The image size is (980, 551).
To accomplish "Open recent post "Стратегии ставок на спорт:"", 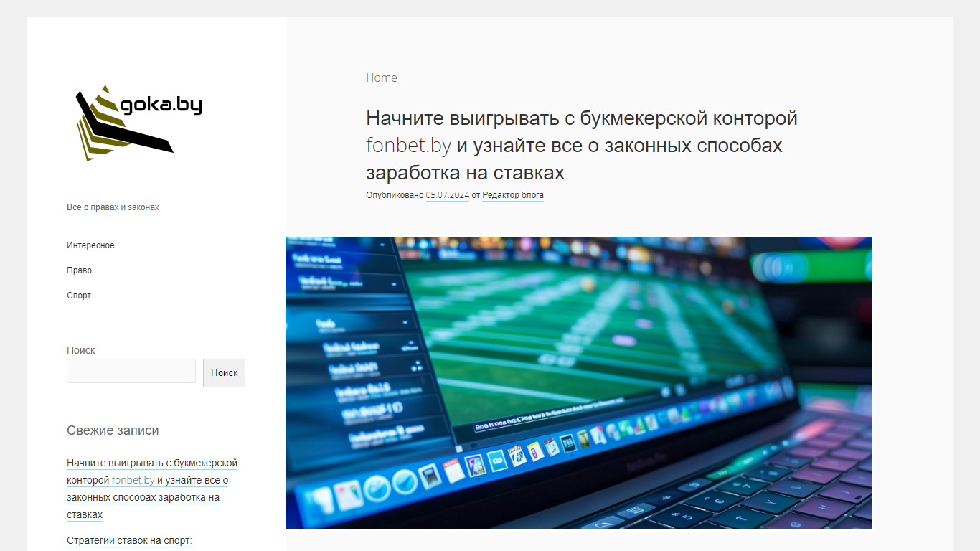I will (x=129, y=541).
